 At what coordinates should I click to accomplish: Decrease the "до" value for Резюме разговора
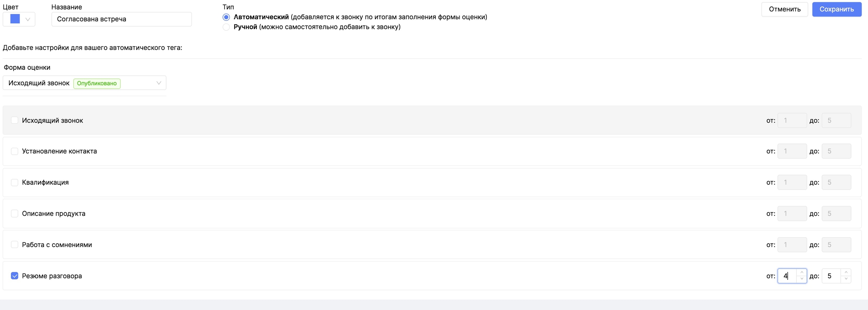click(x=846, y=279)
